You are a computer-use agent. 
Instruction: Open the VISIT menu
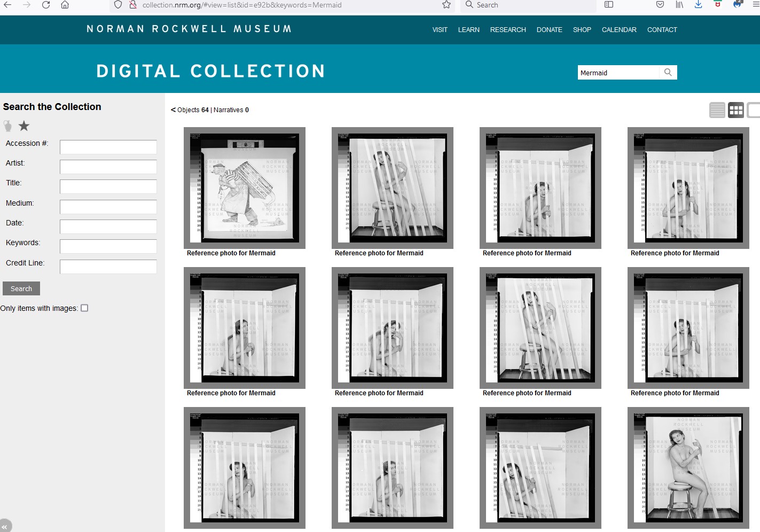pyautogui.click(x=440, y=30)
